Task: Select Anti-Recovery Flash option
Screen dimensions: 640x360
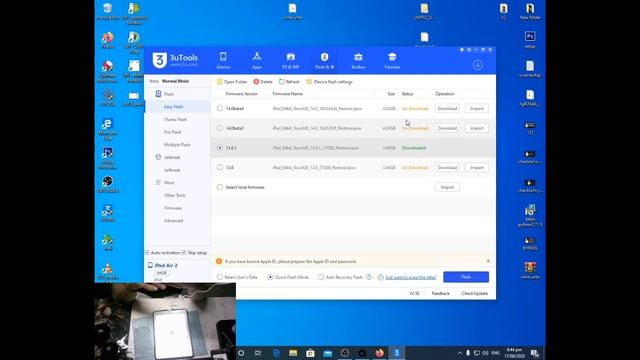Action: point(321,277)
